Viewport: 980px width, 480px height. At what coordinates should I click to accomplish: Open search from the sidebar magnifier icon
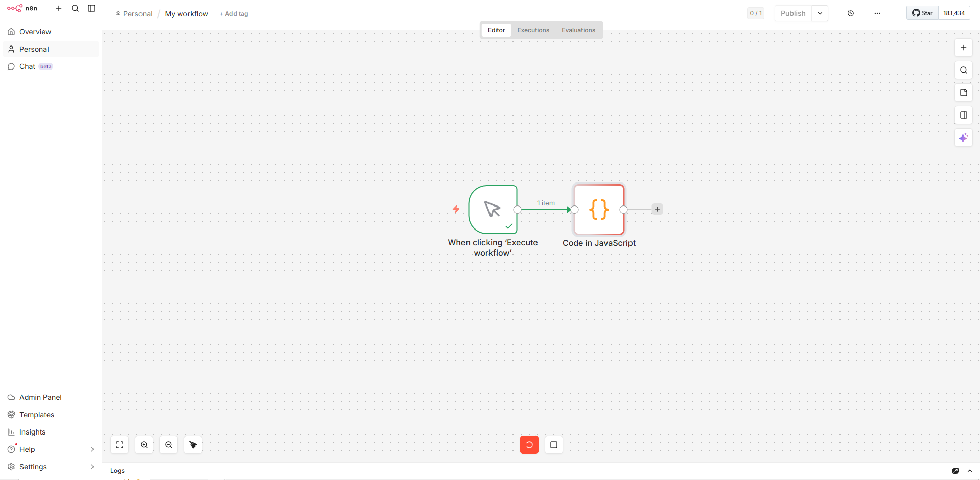point(75,8)
